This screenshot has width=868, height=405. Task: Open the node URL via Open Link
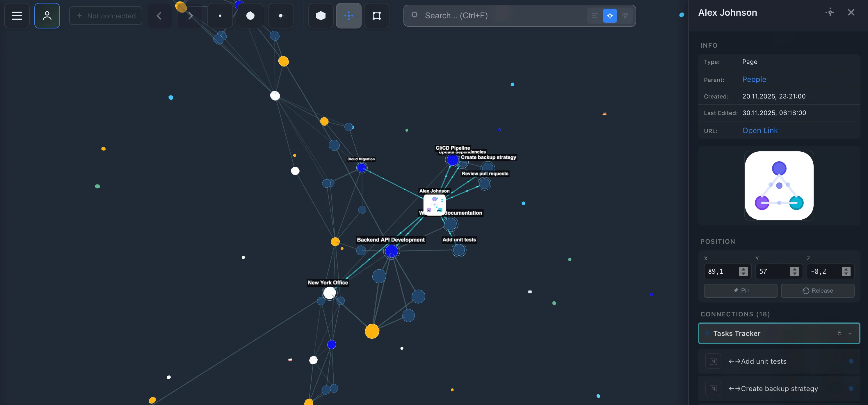(760, 130)
